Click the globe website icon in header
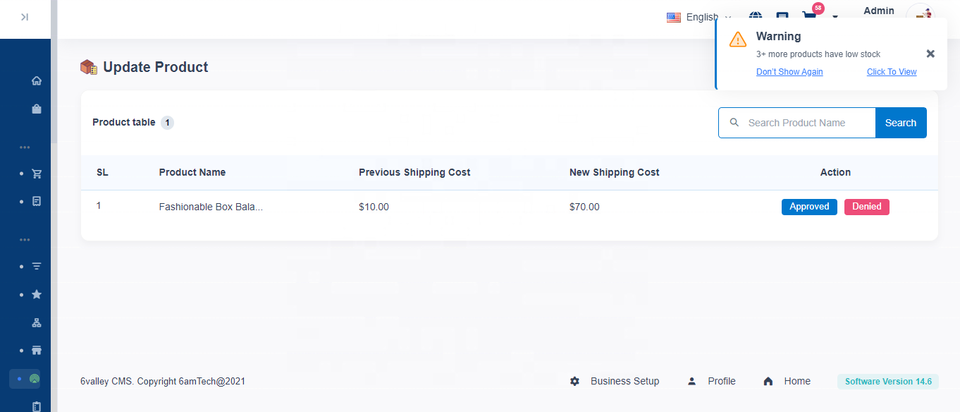 755,17
